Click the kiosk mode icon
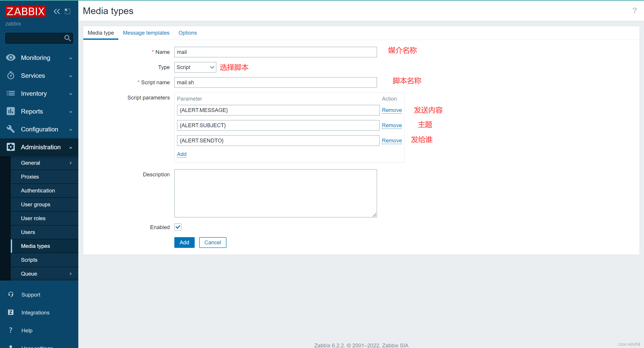Image resolution: width=644 pixels, height=348 pixels. pos(68,11)
